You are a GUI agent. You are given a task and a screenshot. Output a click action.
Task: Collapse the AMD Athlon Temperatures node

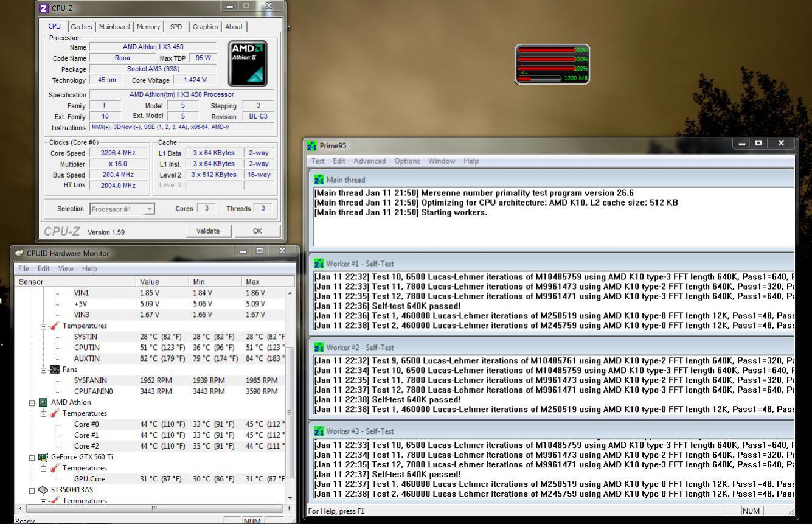[43, 413]
